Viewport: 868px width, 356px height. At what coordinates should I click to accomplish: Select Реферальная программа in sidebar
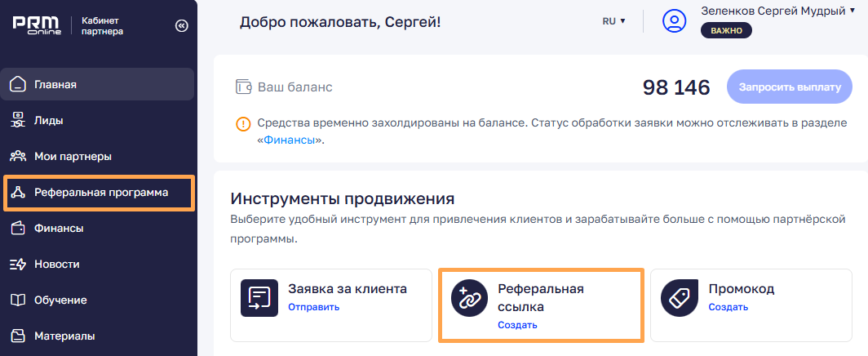click(99, 193)
